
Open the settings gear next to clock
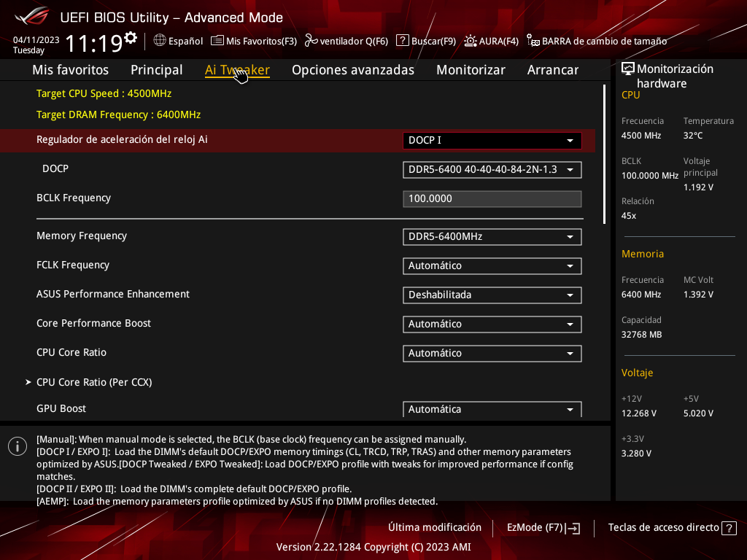[x=131, y=38]
